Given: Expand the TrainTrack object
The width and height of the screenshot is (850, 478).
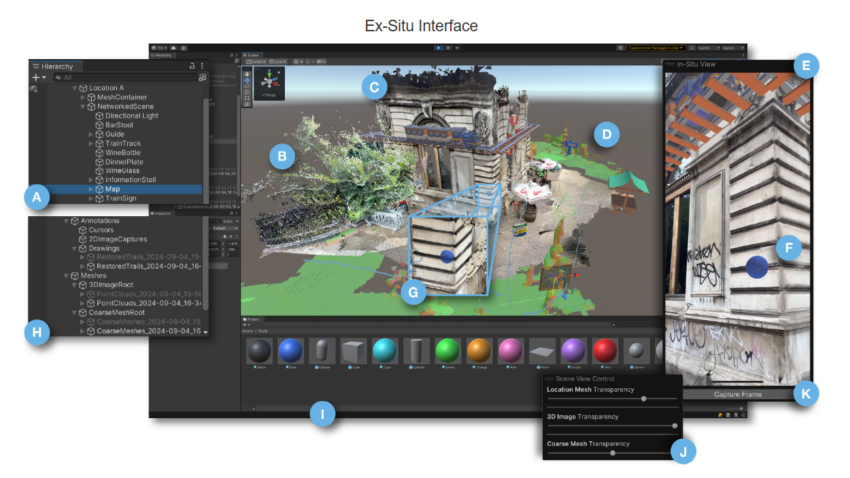Looking at the screenshot, I should [x=91, y=144].
